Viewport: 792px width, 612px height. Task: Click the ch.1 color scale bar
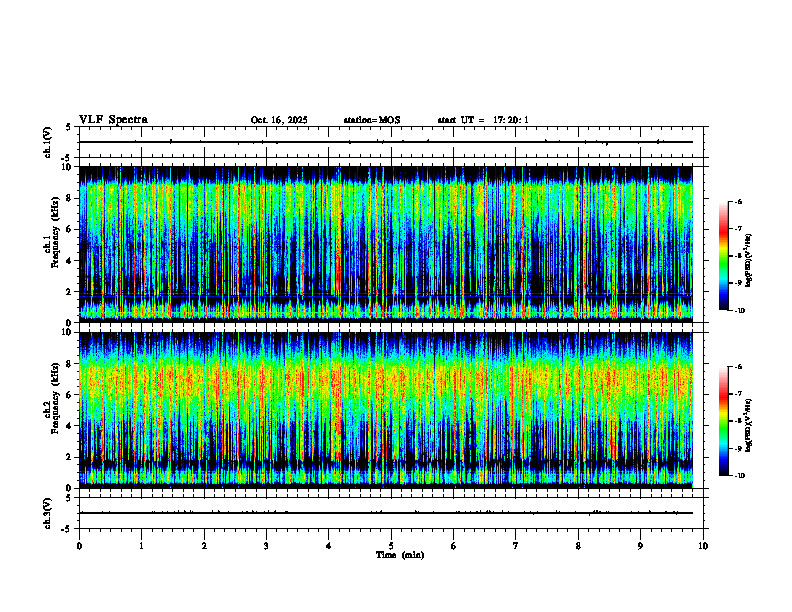pyautogui.click(x=723, y=256)
